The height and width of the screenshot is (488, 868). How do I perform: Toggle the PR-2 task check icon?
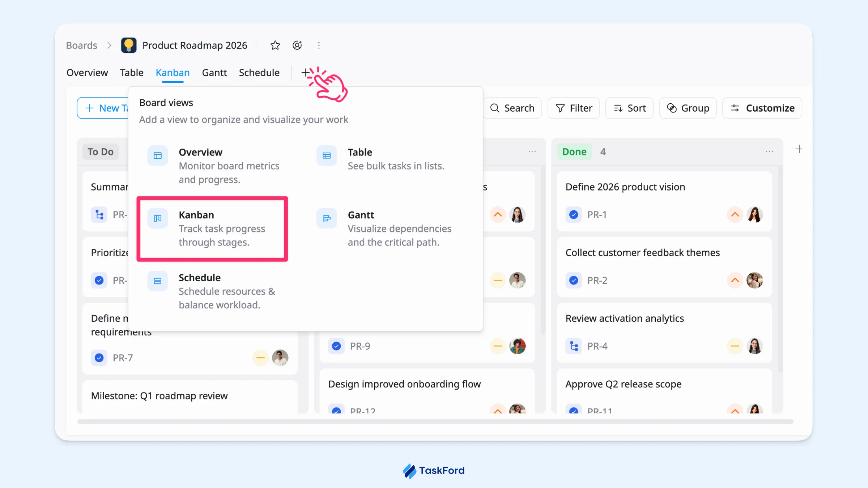(574, 280)
